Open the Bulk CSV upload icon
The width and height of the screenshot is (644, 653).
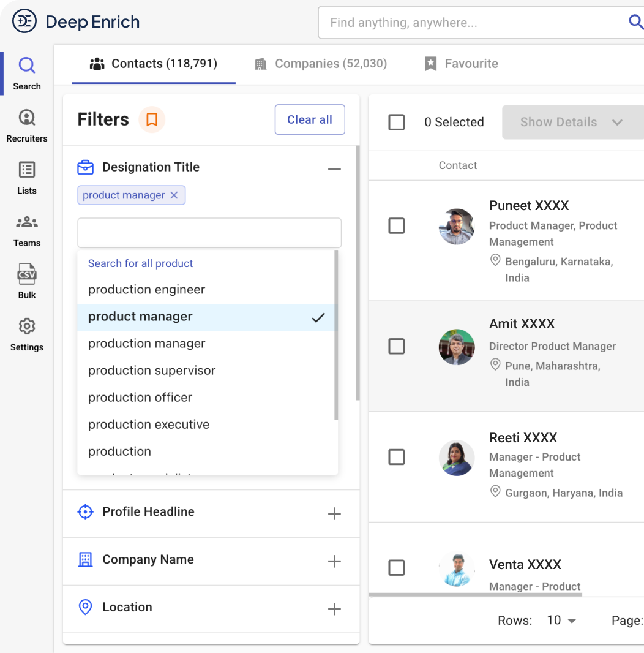pos(27,274)
